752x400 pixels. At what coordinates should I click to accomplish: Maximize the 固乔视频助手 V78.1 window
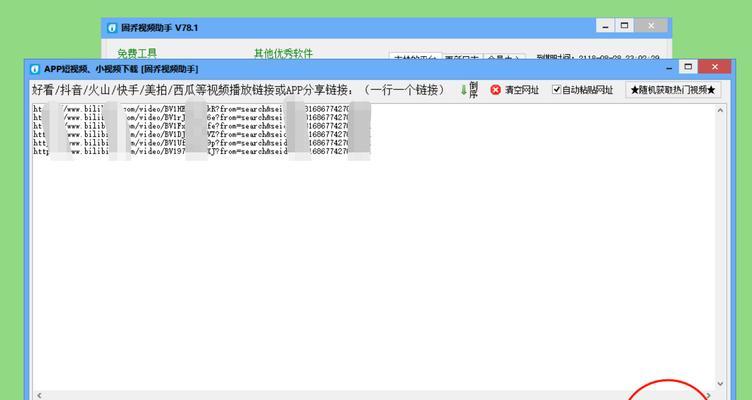(x=624, y=26)
